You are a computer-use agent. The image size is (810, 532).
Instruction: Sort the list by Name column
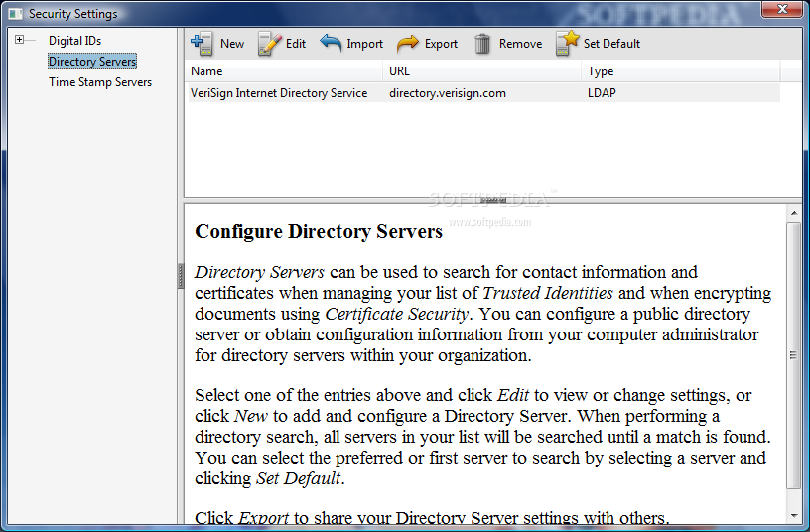click(x=284, y=71)
